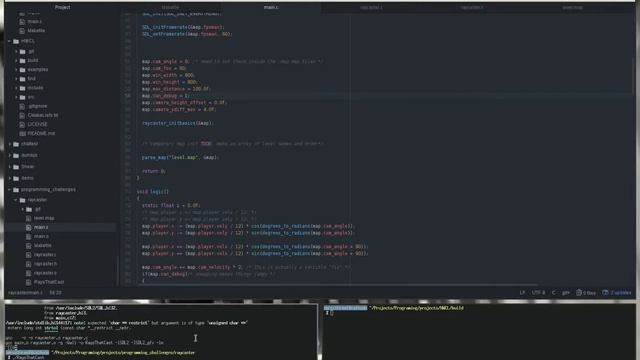
Task: Expand the build folder chevron
Action: [16, 60]
